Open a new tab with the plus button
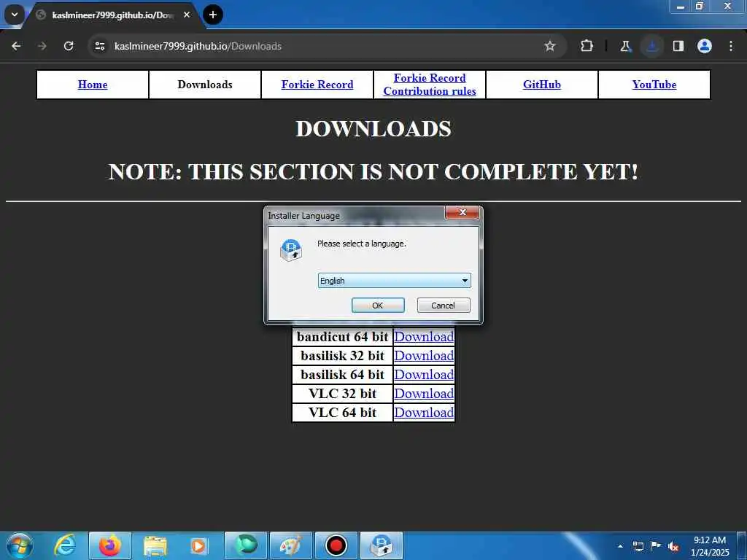 (x=213, y=15)
